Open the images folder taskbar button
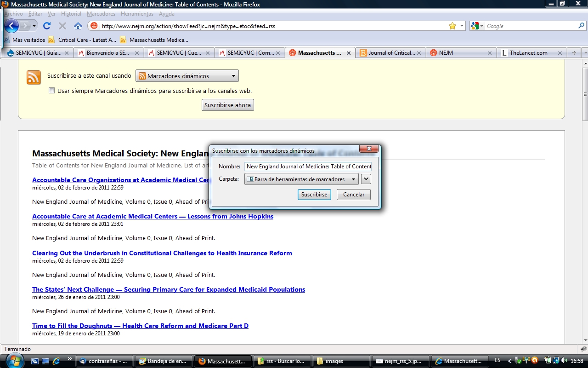 coord(342,361)
